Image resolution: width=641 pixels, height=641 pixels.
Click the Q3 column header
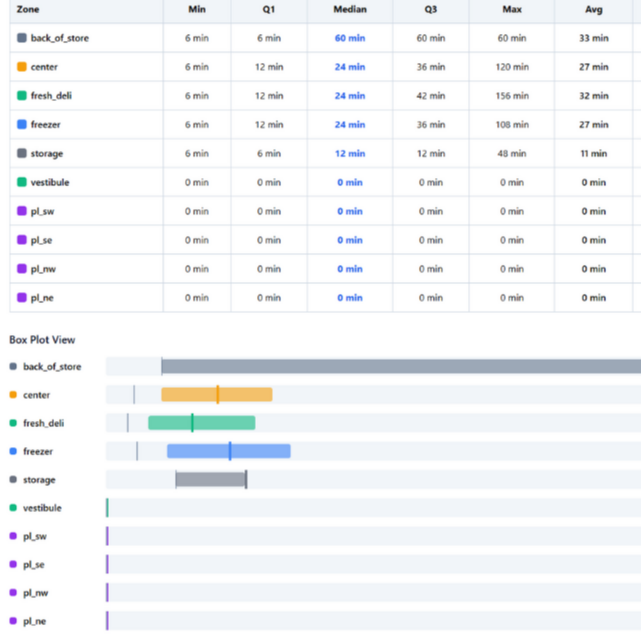(x=430, y=9)
